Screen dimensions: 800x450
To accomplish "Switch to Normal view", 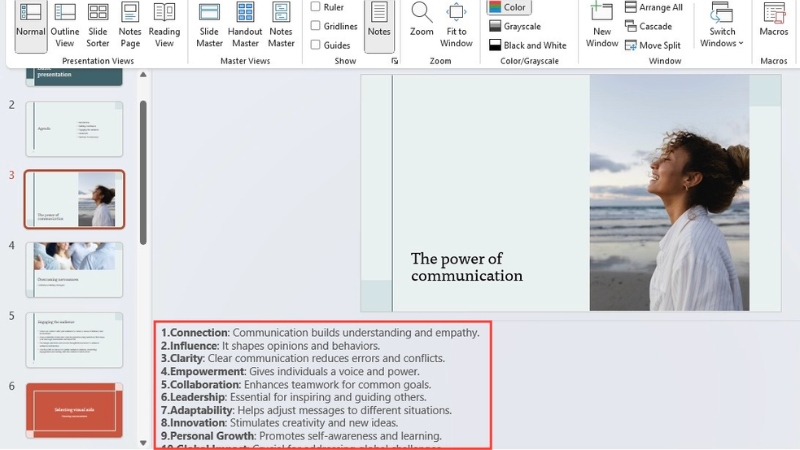I will (31, 26).
